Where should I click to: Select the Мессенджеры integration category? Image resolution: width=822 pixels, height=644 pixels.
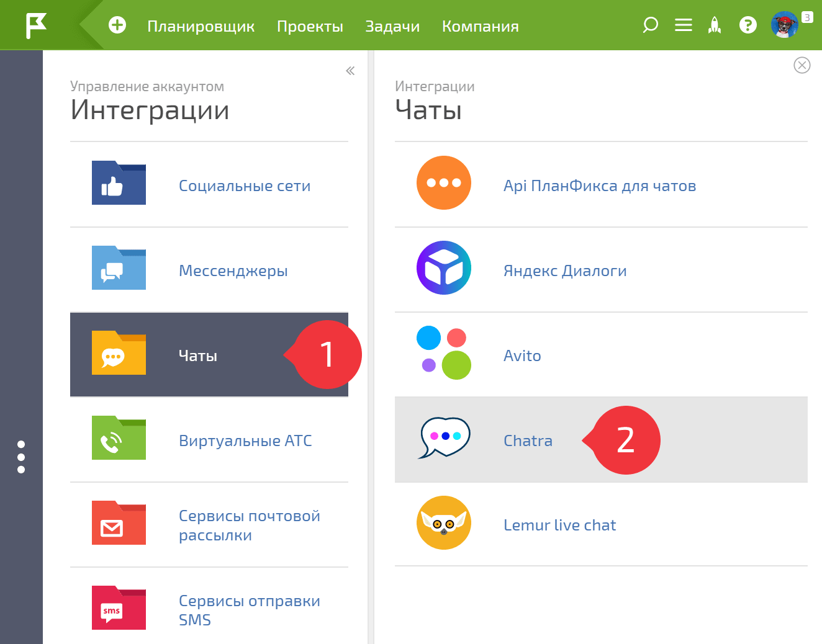pos(233,271)
